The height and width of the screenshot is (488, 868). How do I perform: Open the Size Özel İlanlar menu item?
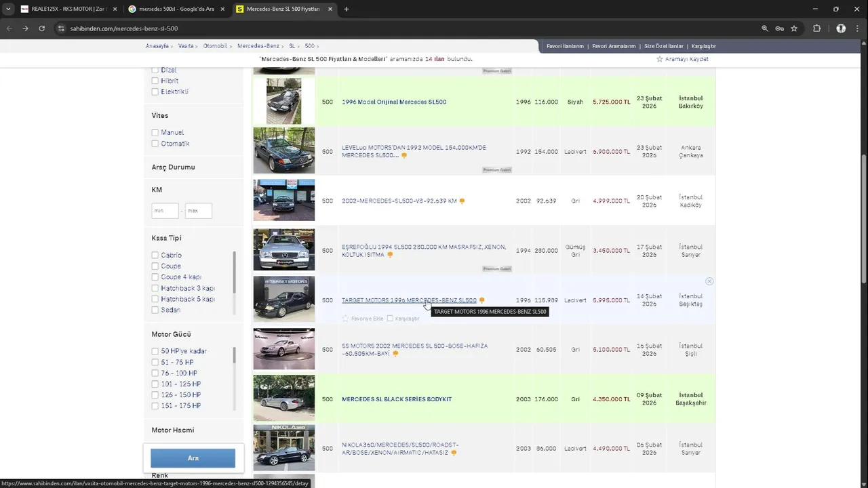(x=664, y=46)
